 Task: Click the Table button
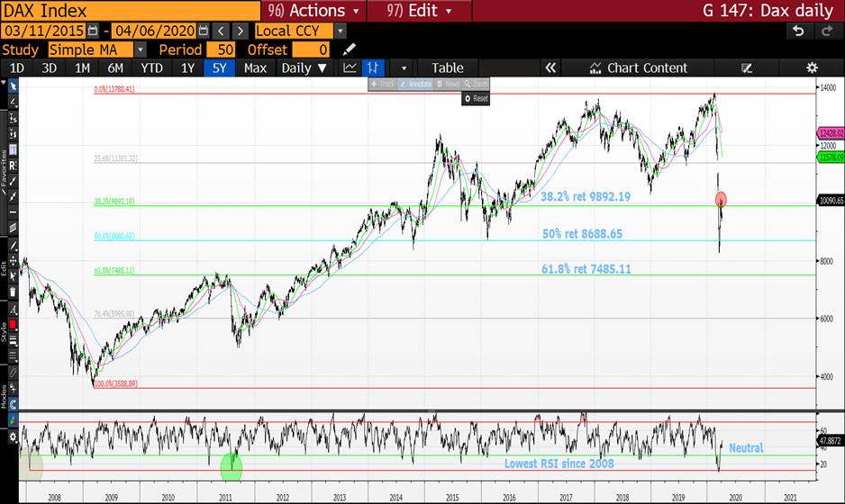[x=448, y=67]
